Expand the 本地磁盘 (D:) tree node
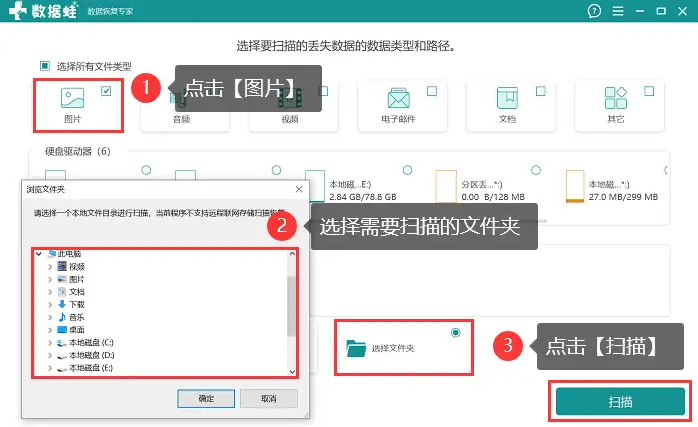698x427 pixels. pos(50,355)
